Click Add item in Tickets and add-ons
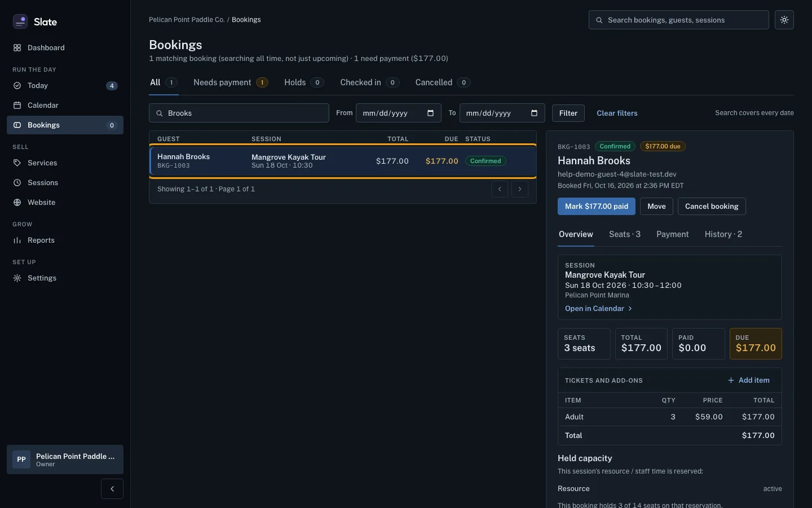This screenshot has height=508, width=812. coord(749,380)
